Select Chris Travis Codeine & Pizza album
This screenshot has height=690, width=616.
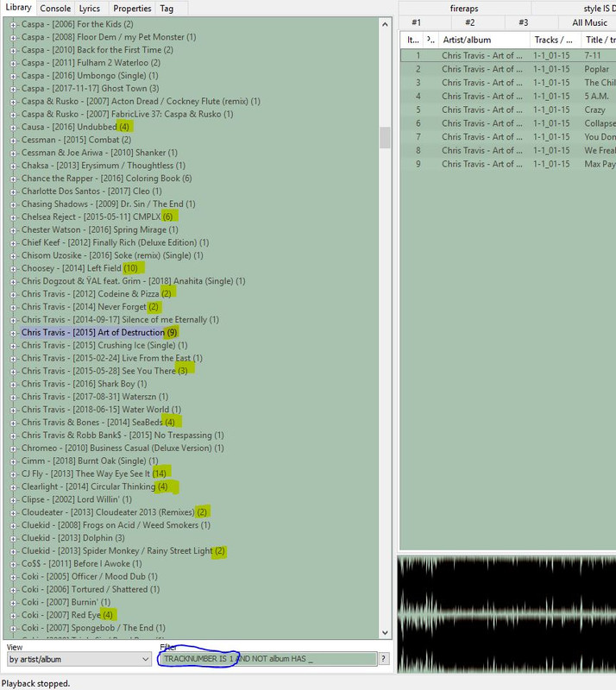[97, 293]
